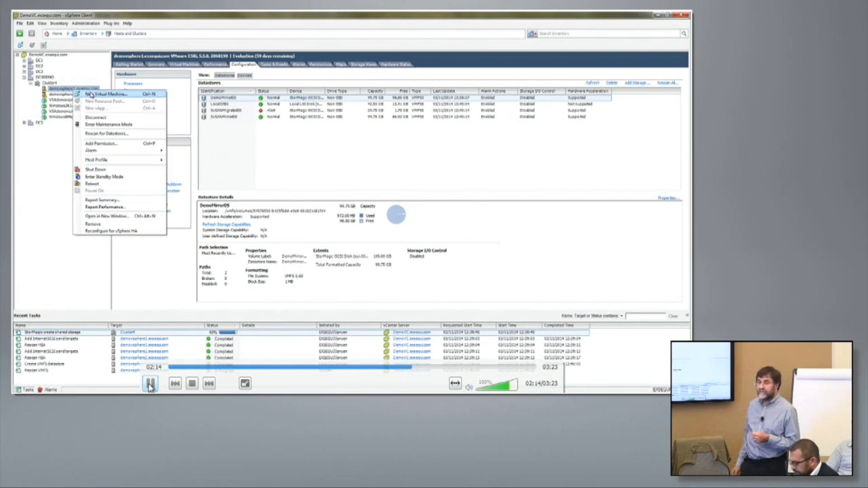Screen dimensions: 868x488
Task: Open the Inventory menu
Action: coord(59,23)
